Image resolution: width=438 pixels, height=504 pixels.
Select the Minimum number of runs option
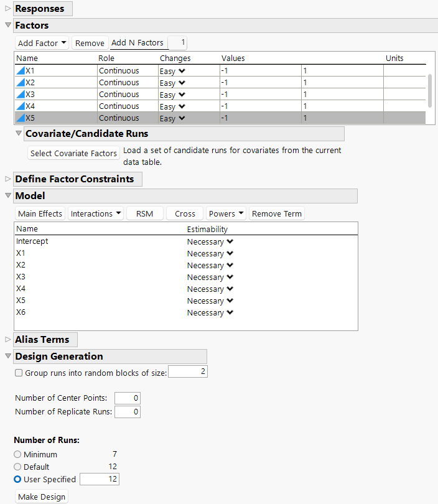pyautogui.click(x=17, y=455)
